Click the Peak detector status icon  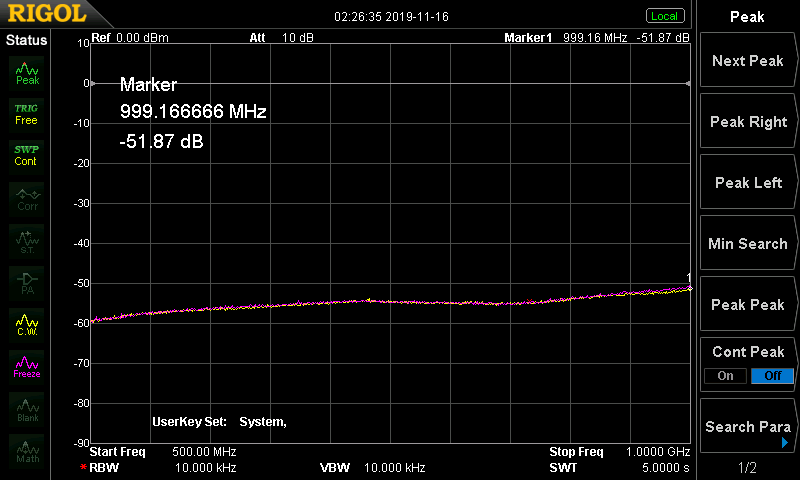[x=27, y=72]
